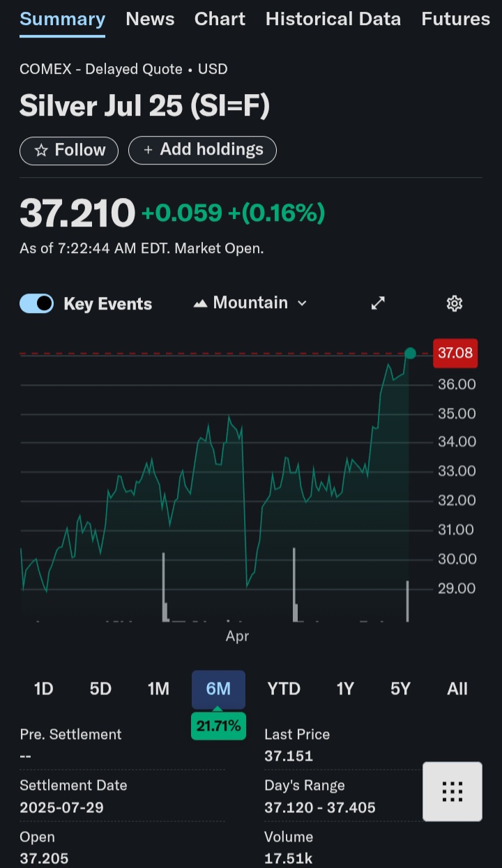This screenshot has height=868, width=502.
Task: Click the Apr label on chart axis
Action: [237, 636]
